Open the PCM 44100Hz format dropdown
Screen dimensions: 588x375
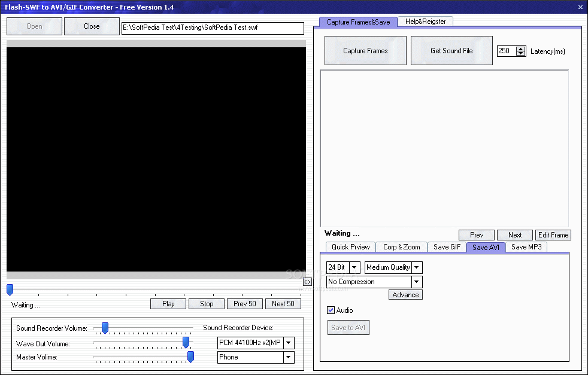(289, 343)
